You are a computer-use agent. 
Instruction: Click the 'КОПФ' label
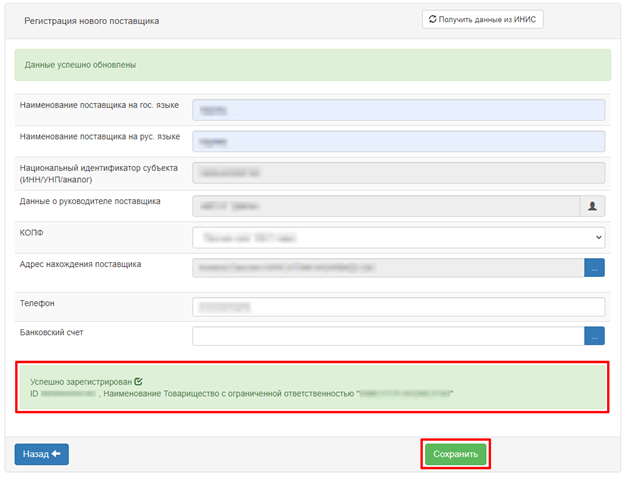(31, 233)
